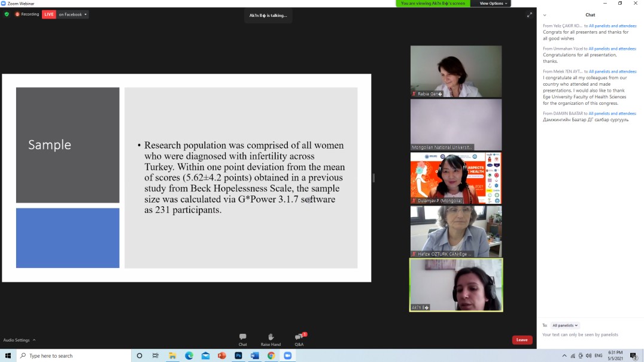Show hidden system tray icons
This screenshot has height=362, width=644.
coord(564,356)
